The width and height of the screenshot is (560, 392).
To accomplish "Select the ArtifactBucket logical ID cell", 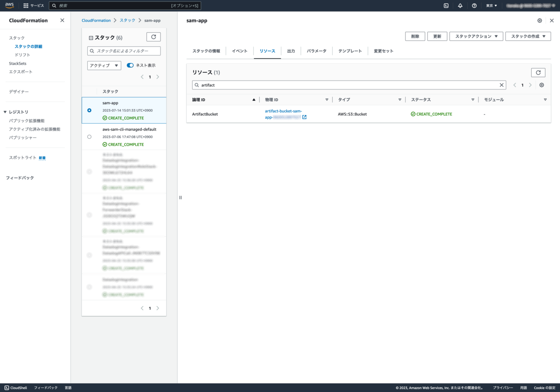I will pos(205,114).
